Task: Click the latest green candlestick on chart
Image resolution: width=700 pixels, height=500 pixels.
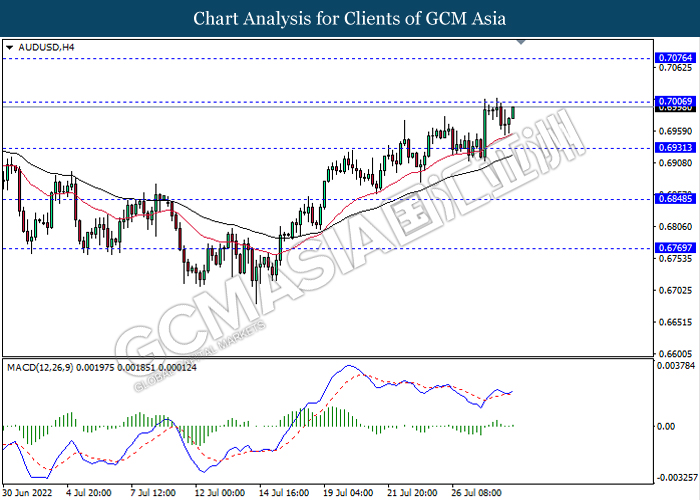Action: (513, 112)
